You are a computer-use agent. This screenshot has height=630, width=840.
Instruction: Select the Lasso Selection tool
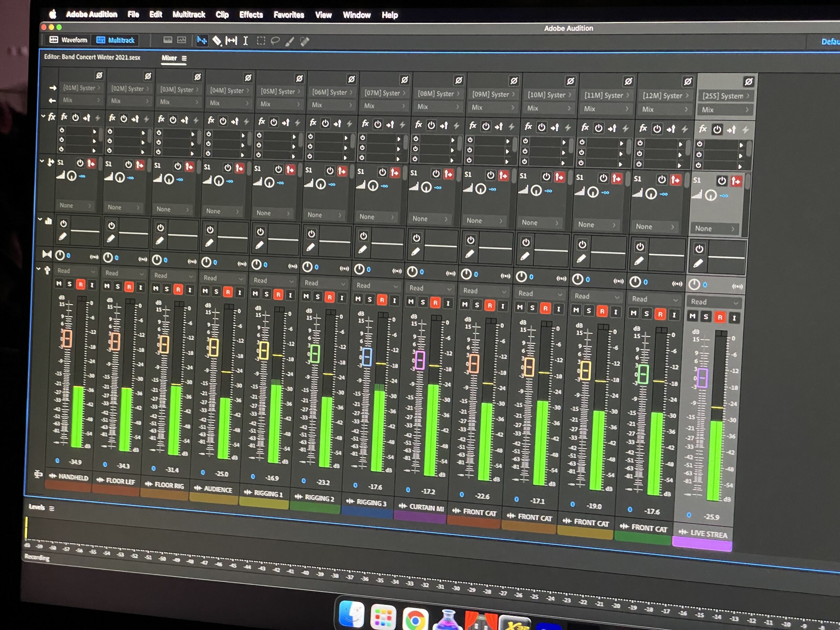click(275, 41)
